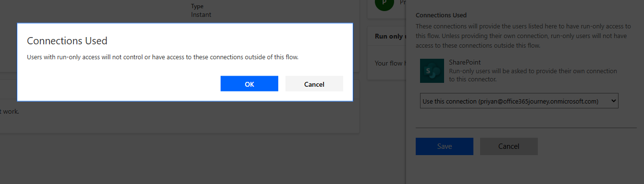The width and height of the screenshot is (644, 184).
Task: Expand the connection dropdown arrow chevron
Action: pyautogui.click(x=613, y=101)
